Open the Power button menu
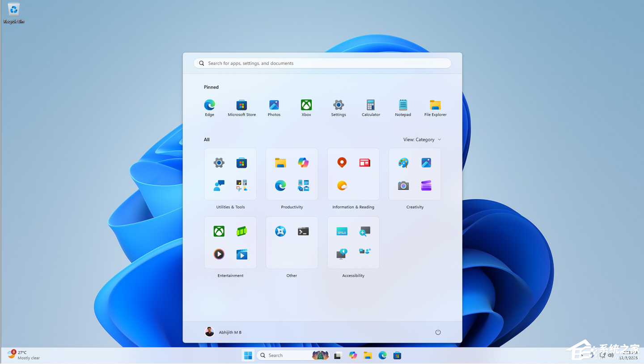This screenshot has width=644, height=364. tap(438, 332)
